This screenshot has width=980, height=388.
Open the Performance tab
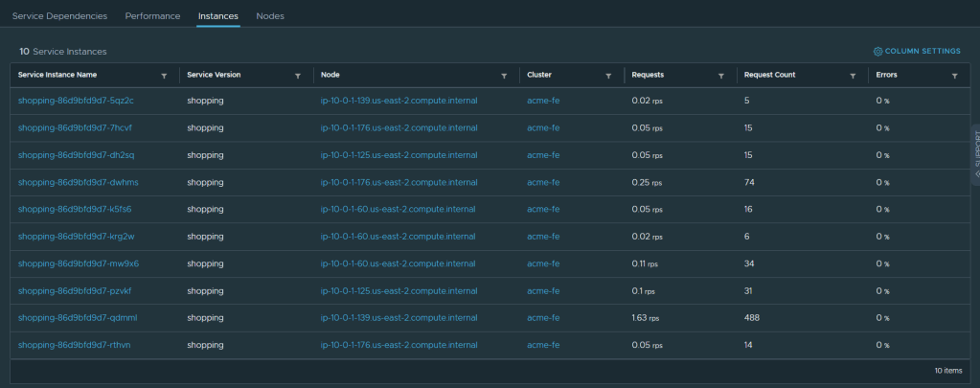tap(152, 16)
